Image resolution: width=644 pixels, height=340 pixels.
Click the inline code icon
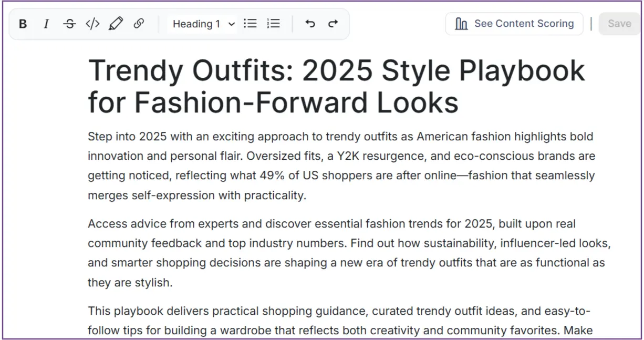92,24
